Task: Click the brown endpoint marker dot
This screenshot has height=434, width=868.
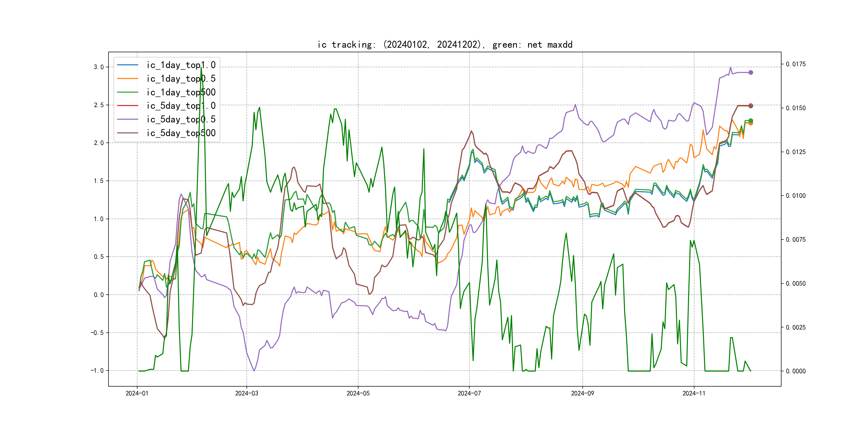Action: (751, 106)
